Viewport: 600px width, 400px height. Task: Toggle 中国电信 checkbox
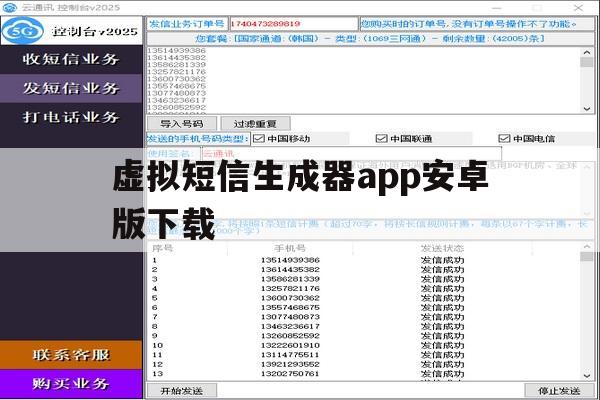tap(504, 139)
